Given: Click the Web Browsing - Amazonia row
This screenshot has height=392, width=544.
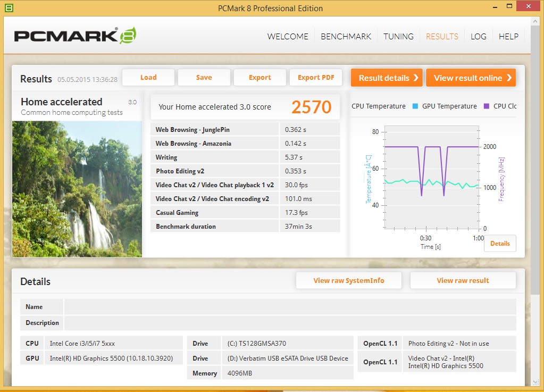Looking at the screenshot, I should point(245,143).
